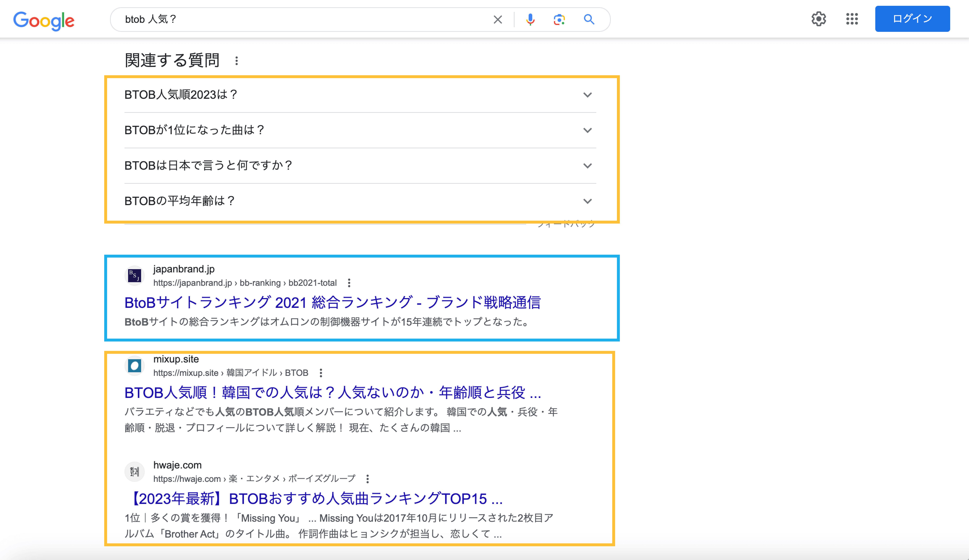The image size is (969, 560).
Task: Click the 関連する質問 heading
Action: [x=172, y=60]
